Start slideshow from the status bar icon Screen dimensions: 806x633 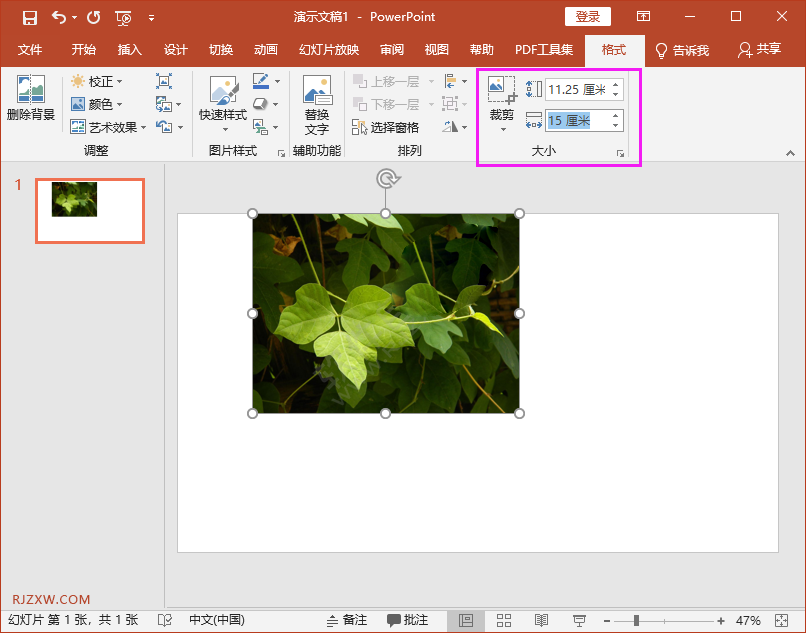click(579, 621)
